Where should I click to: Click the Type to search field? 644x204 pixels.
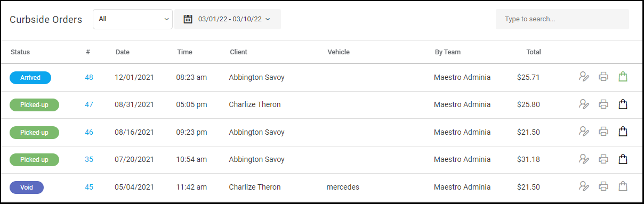(x=562, y=19)
